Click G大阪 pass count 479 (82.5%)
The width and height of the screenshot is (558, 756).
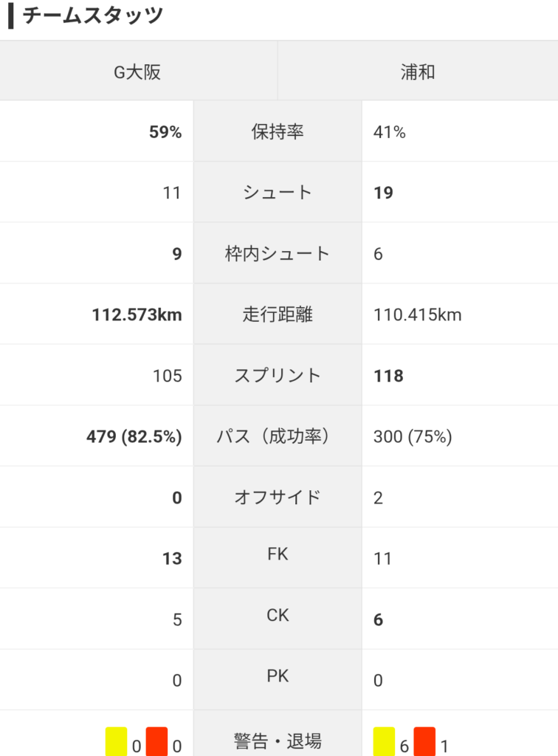pyautogui.click(x=134, y=437)
